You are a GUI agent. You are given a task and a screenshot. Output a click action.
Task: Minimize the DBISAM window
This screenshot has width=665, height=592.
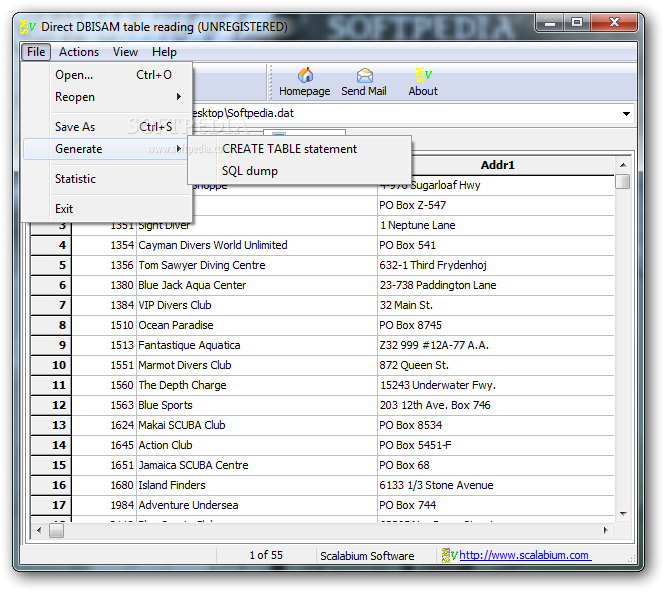[x=550, y=22]
